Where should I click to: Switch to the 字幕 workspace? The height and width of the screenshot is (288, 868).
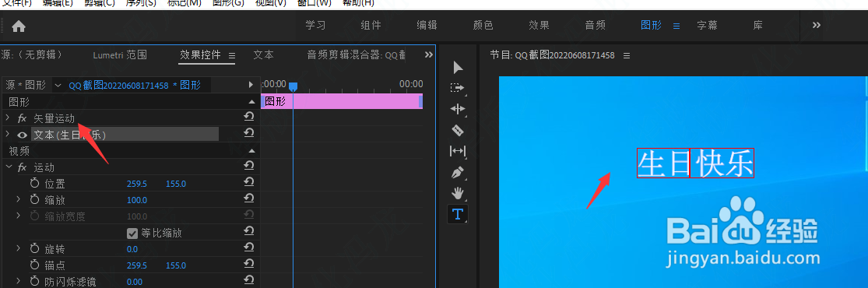point(708,26)
